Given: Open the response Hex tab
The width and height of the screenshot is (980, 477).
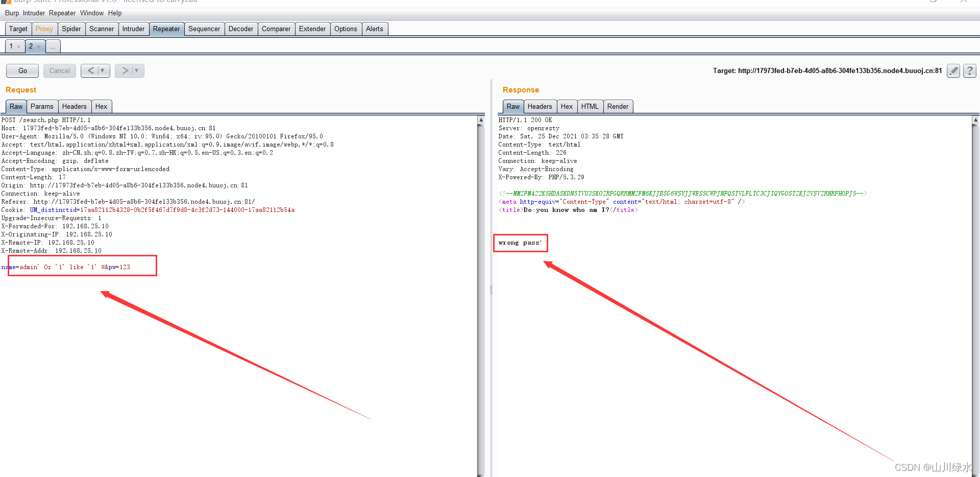Looking at the screenshot, I should tap(567, 106).
